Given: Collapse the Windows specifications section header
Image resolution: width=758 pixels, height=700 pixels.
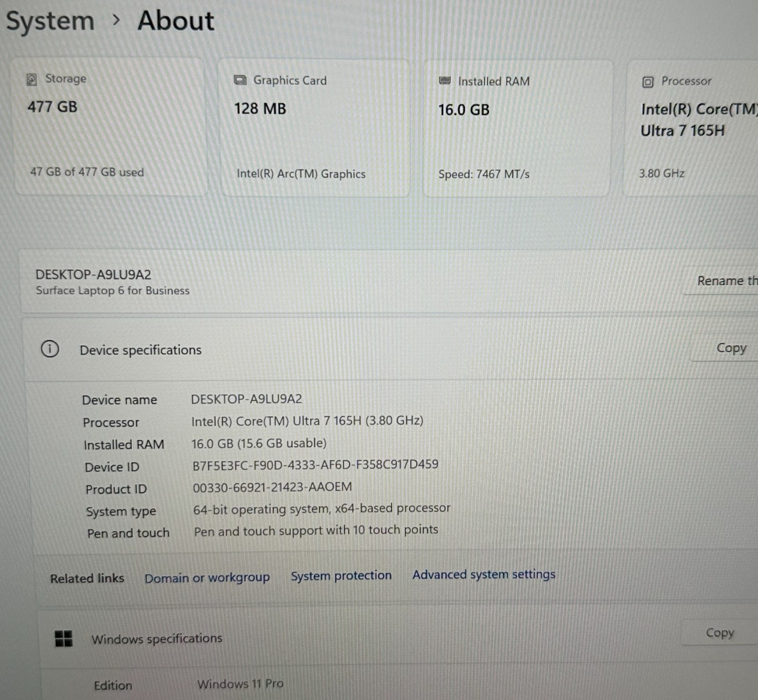Looking at the screenshot, I should coord(399,637).
